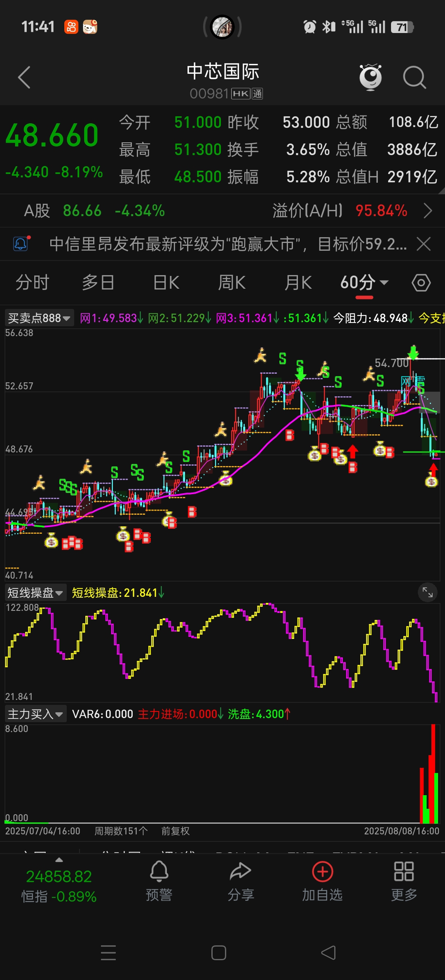
Task: Tap Android home square button
Action: click(x=219, y=953)
